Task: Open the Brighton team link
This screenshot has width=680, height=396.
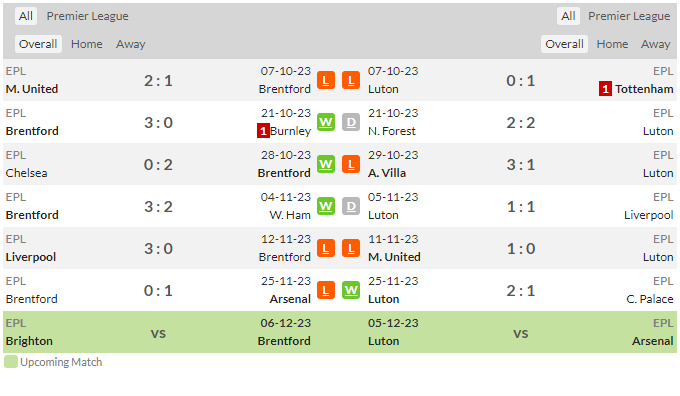Action: 29,341
